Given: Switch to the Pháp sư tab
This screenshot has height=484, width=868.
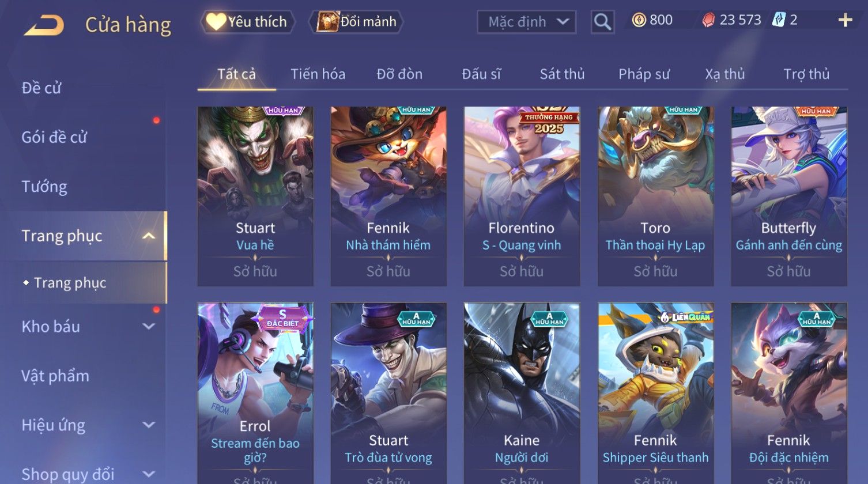Looking at the screenshot, I should [x=644, y=74].
